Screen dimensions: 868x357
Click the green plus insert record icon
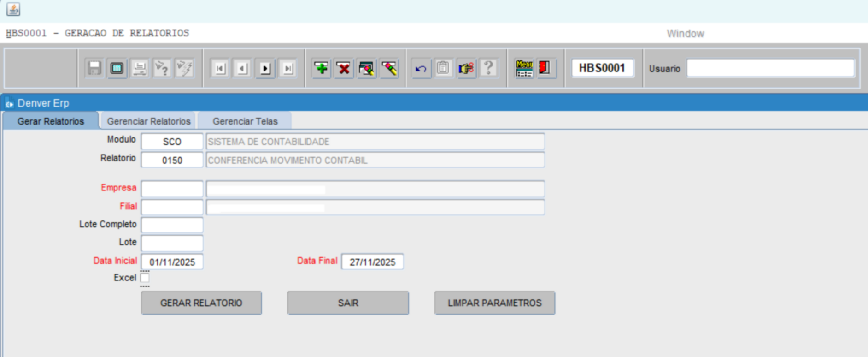[x=321, y=69]
